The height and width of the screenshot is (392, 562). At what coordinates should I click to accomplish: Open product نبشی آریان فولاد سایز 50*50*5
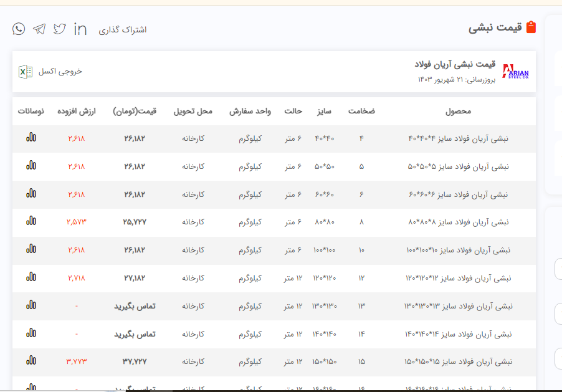click(x=458, y=166)
